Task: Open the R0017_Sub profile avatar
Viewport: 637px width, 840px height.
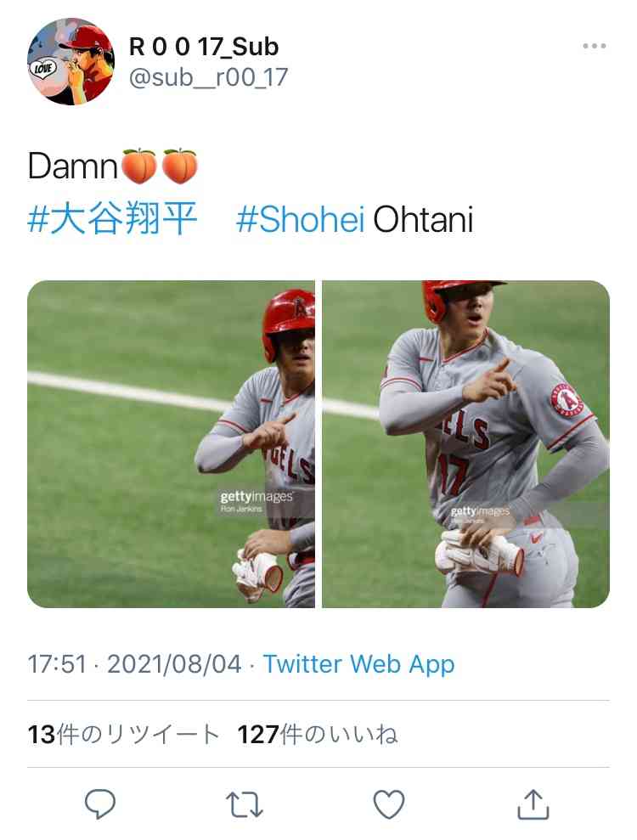Action: (x=70, y=61)
